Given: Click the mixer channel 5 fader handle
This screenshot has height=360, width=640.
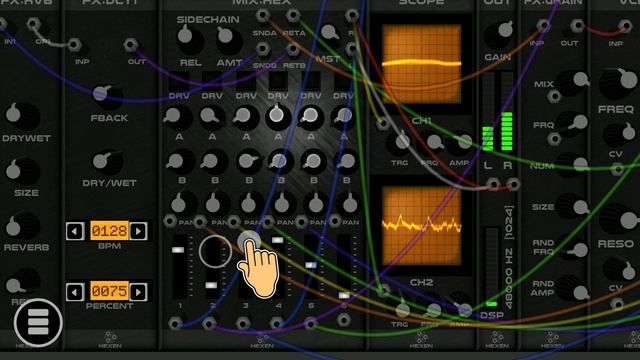Looking at the screenshot, I should [x=311, y=265].
